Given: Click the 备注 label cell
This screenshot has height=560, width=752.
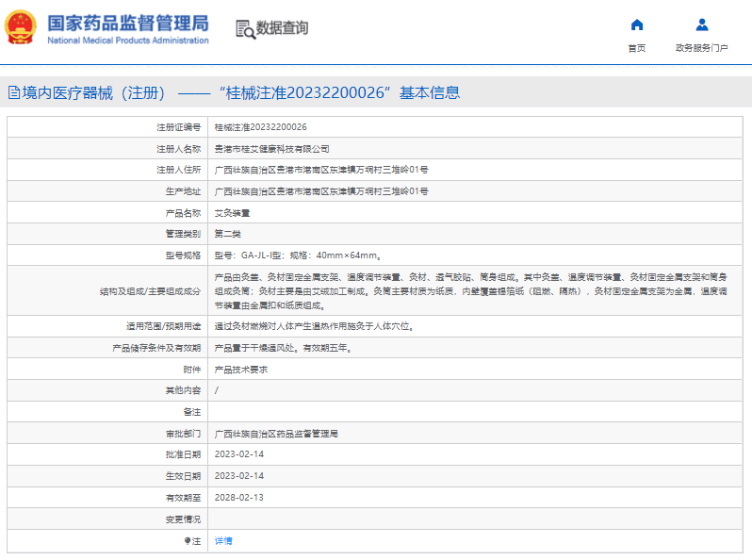Looking at the screenshot, I should click(107, 412).
